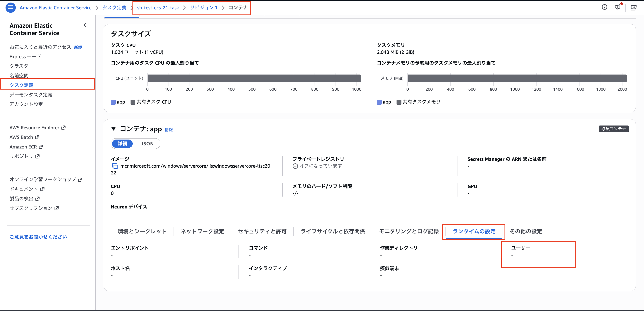Screen dimensions: 644x311
Task: Open the hamburger navigation menu icon
Action: point(10,7)
